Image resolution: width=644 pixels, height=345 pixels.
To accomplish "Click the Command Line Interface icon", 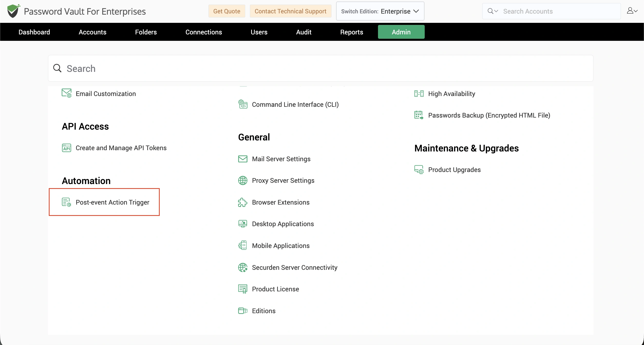I will pos(243,104).
